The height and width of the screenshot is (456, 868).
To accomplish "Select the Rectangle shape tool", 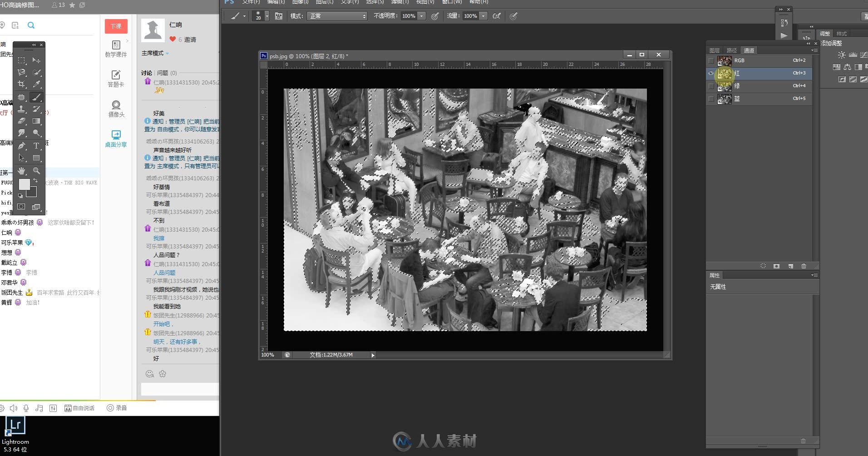I will [x=36, y=158].
